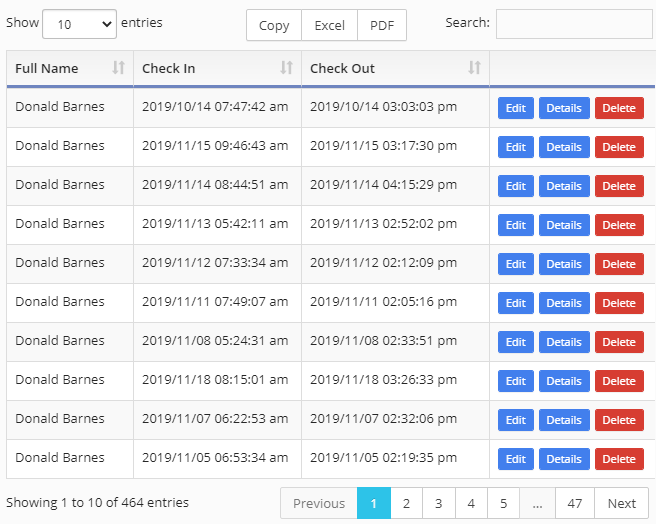This screenshot has width=656, height=524.
Task: Edit the 2019/11/07 record
Action: [x=515, y=420]
